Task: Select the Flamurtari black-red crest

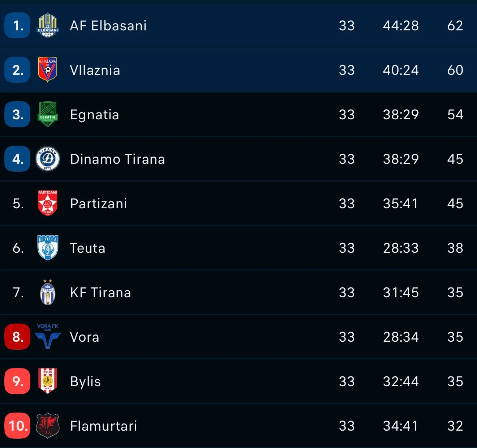Action: click(x=48, y=426)
